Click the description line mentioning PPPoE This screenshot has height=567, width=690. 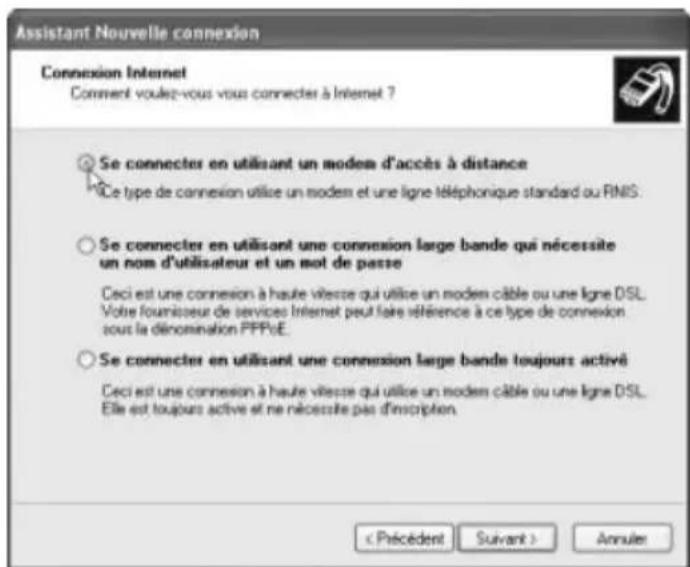point(195,329)
